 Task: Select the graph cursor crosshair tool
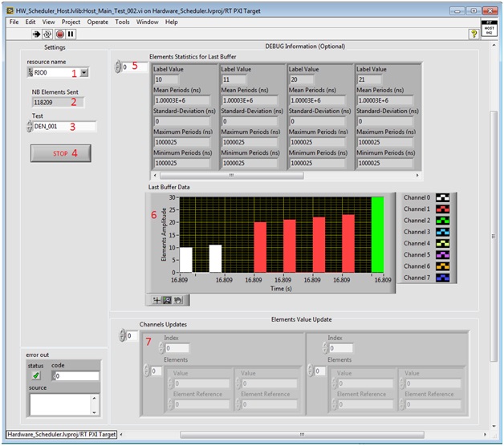coord(156,300)
